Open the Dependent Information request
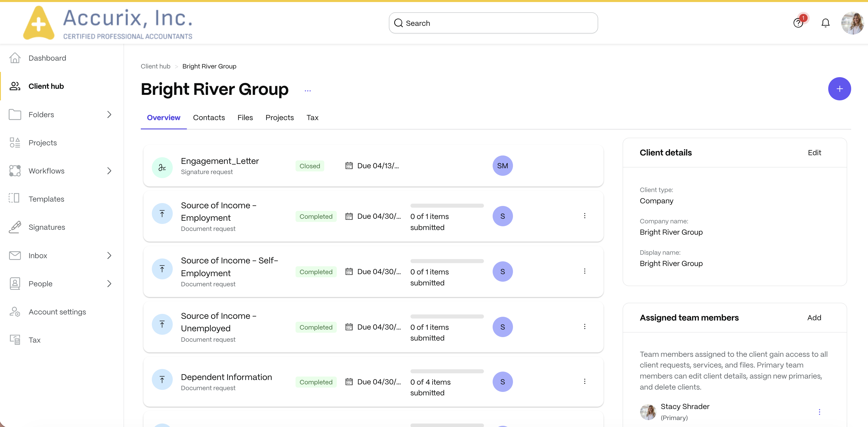Viewport: 868px width, 427px height. 226,377
